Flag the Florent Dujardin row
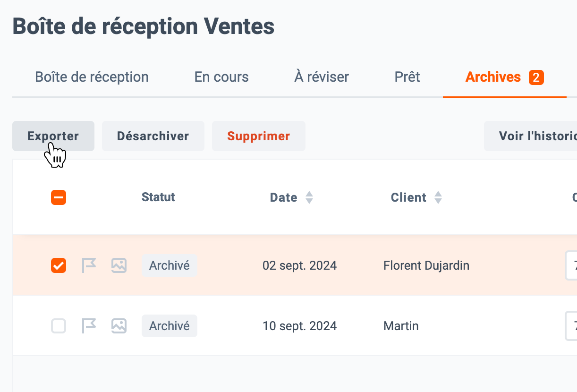 coord(89,265)
